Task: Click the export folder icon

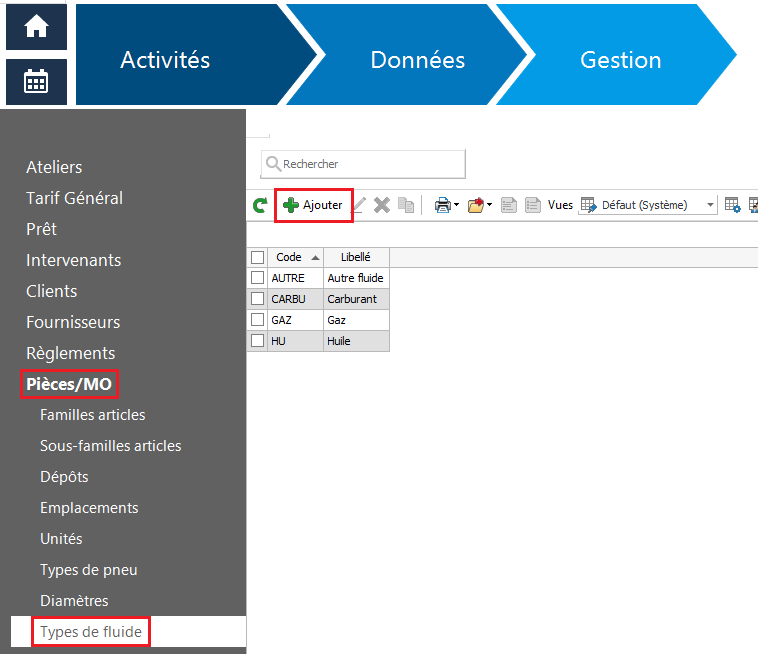Action: coord(476,205)
